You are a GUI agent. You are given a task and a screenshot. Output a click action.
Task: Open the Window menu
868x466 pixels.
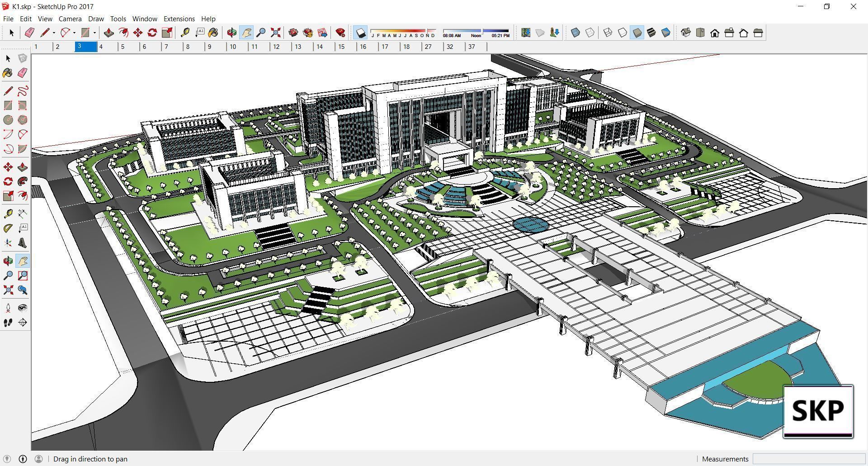pyautogui.click(x=145, y=19)
